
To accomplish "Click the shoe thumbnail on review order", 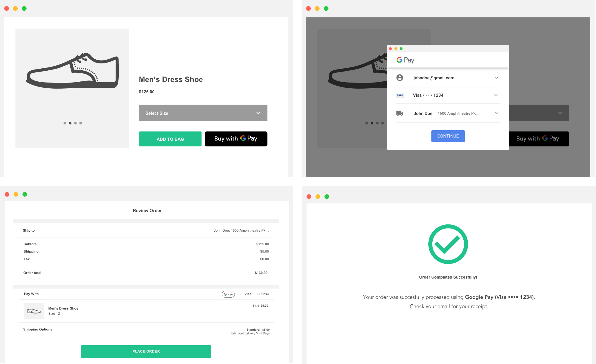I will coord(33,311).
